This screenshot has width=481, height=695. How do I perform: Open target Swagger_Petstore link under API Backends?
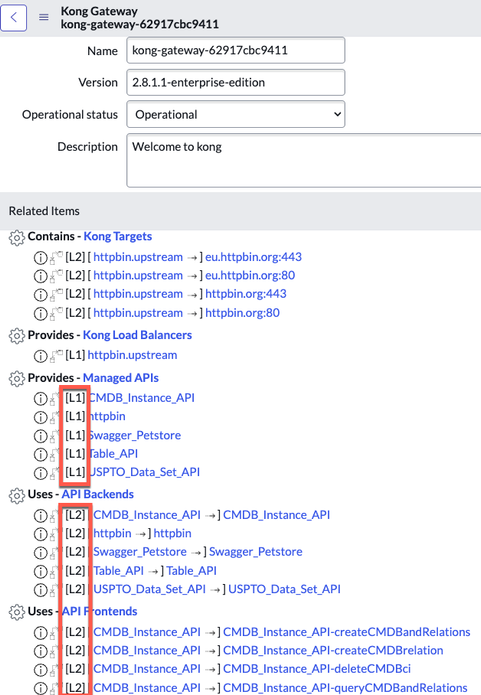[256, 551]
